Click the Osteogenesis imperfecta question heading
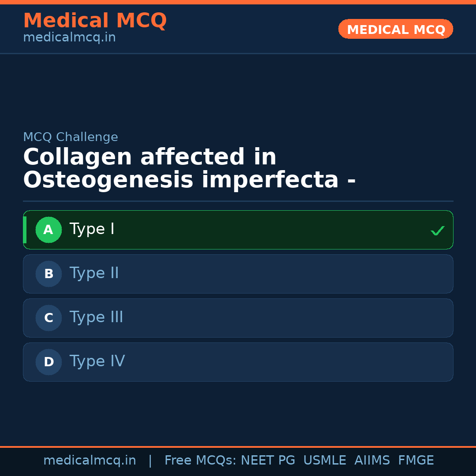The image size is (476, 476). click(190, 169)
